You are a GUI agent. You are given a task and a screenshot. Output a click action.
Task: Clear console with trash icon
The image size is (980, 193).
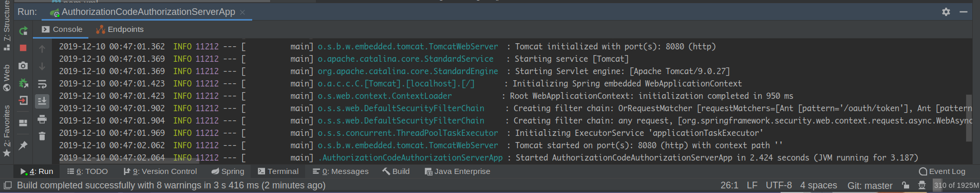coord(42,136)
